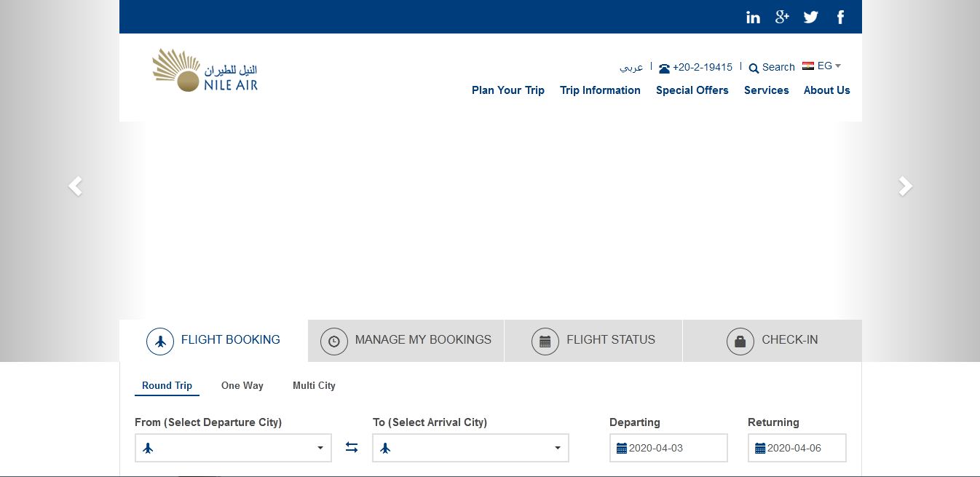Expand the EG country selector dropdown
The width and height of the screenshot is (980, 477).
[x=822, y=66]
